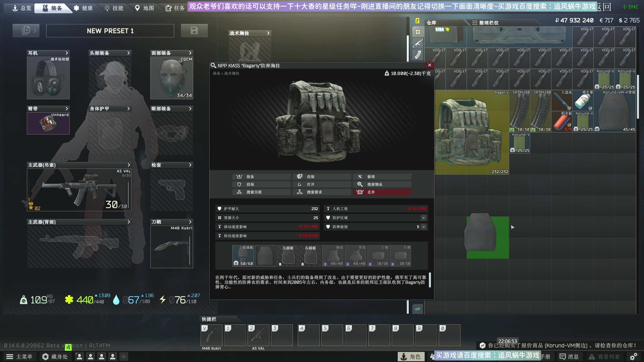Click the stash grid vertical scrollbar
This screenshot has width=644, height=362.
(x=638, y=97)
